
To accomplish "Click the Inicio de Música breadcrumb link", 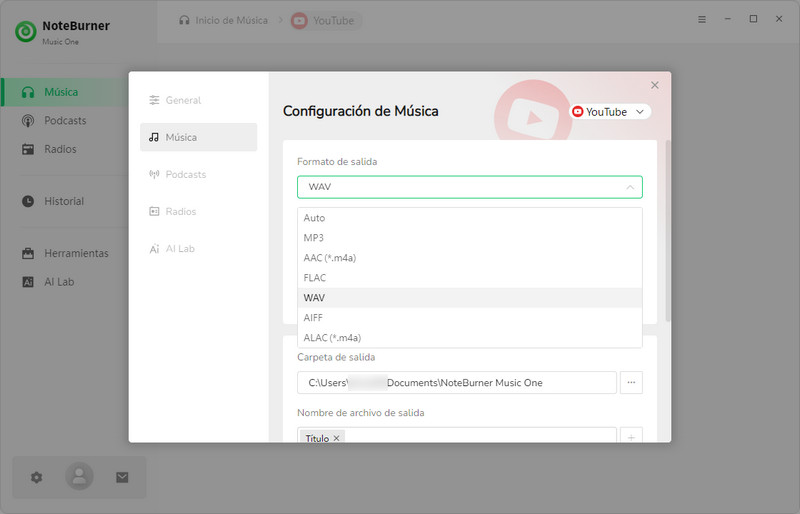I will point(232,20).
